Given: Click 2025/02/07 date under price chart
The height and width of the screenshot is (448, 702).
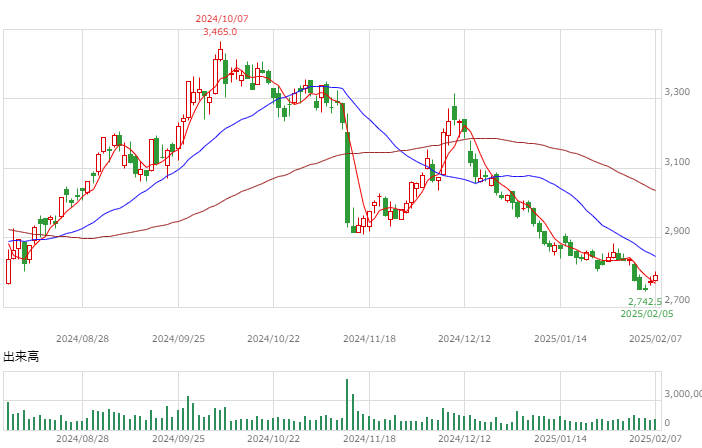Looking at the screenshot, I should (655, 339).
